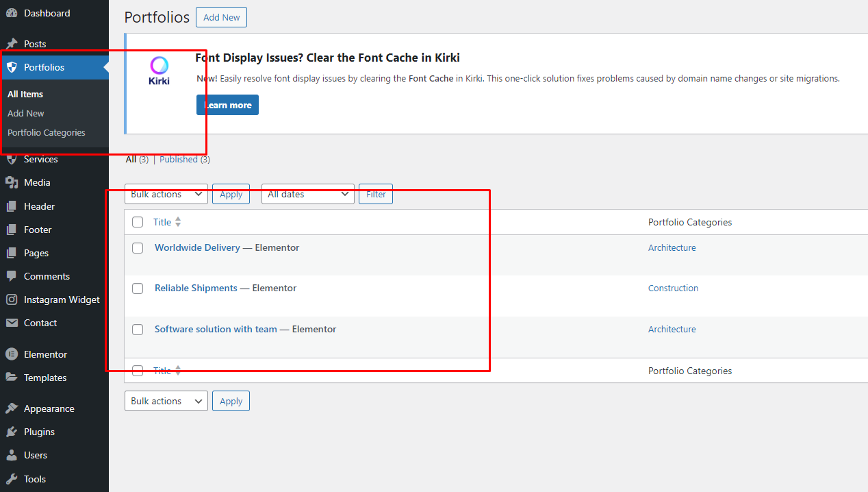Click the Dashboard gauge icon
This screenshot has width=868, height=492.
tap(12, 13)
